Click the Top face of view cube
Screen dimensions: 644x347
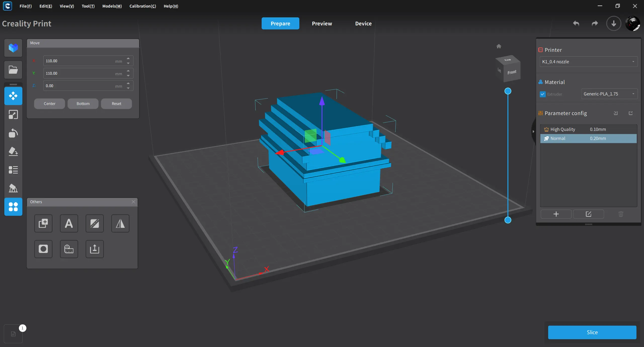pyautogui.click(x=508, y=60)
